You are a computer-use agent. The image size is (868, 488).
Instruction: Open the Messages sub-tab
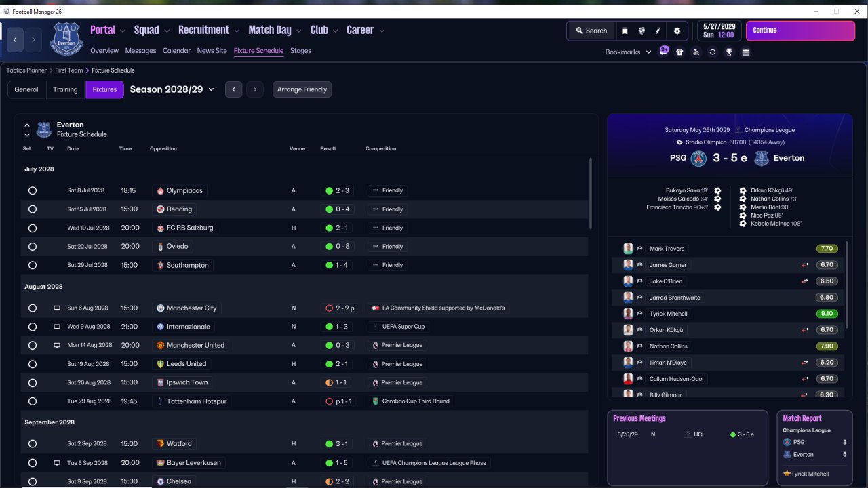[x=140, y=51]
